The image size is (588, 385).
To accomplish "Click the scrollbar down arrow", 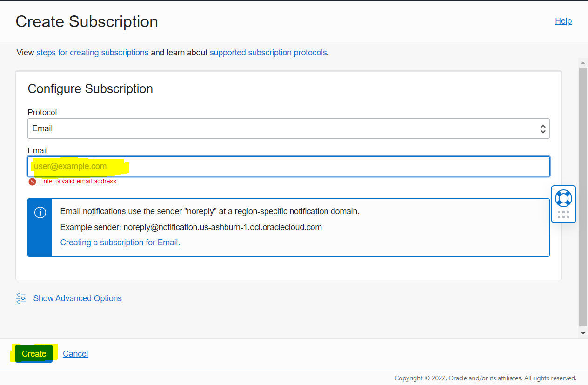I will click(583, 333).
